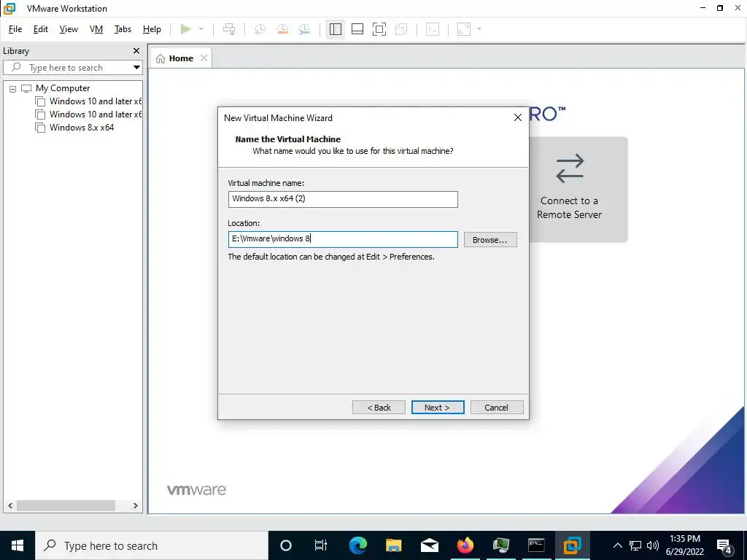Open the Help menu
The height and width of the screenshot is (560, 747).
[152, 29]
